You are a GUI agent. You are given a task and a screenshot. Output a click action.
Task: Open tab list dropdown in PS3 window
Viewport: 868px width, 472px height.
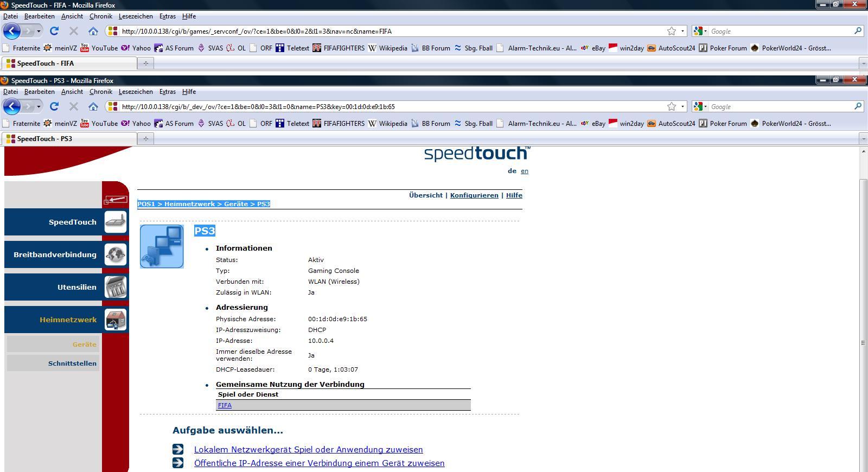(864, 139)
